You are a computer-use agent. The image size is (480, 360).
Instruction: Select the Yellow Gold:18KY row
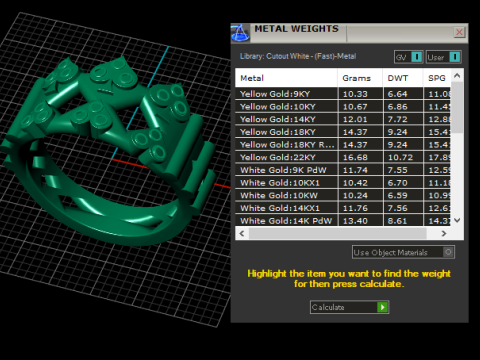pyautogui.click(x=343, y=132)
